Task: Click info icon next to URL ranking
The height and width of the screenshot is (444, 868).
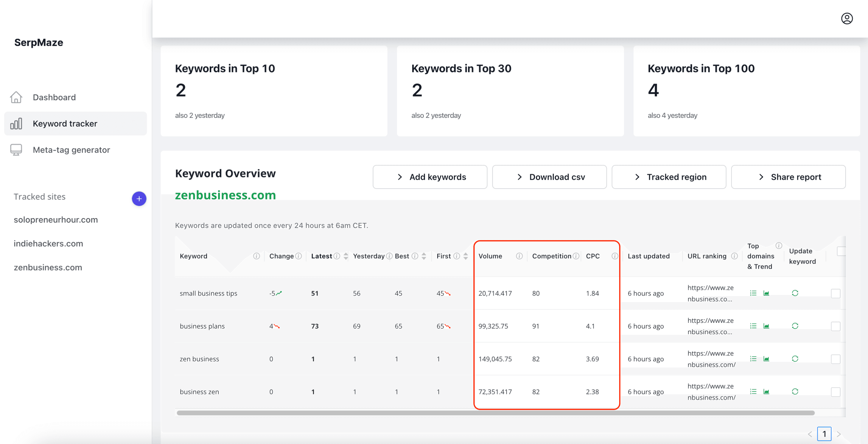Action: point(734,256)
